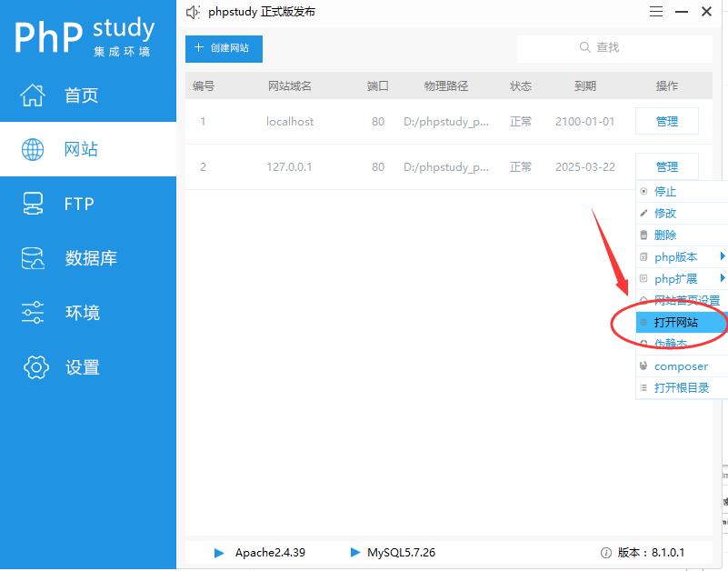This screenshot has height=571, width=728.
Task: Select 删除 in the context menu
Action: (665, 235)
